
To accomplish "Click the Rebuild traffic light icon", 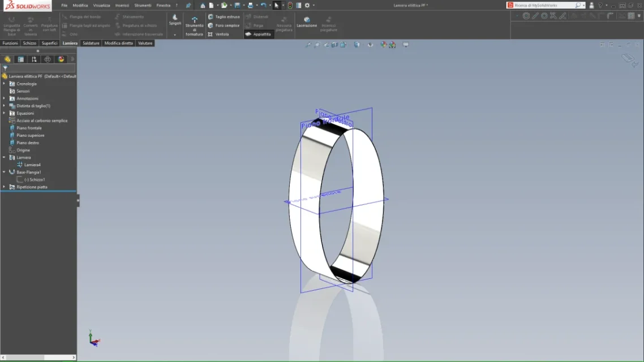I will point(290,5).
